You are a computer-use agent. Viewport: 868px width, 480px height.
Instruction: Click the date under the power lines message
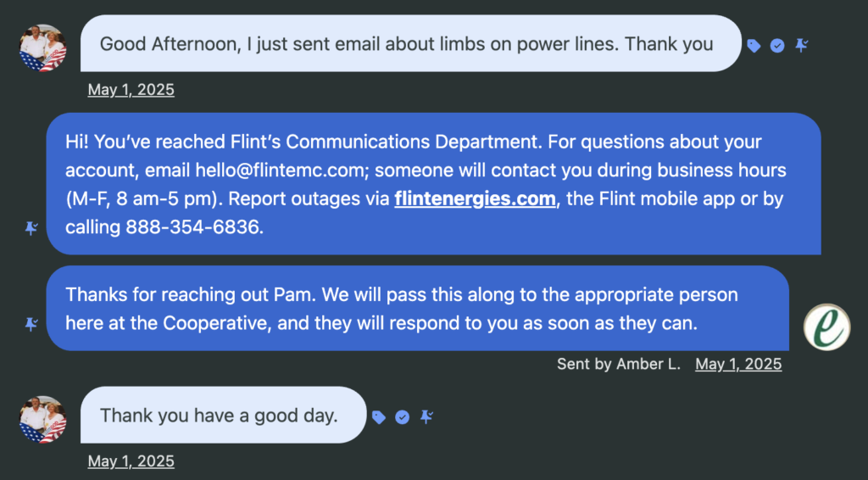coord(131,89)
